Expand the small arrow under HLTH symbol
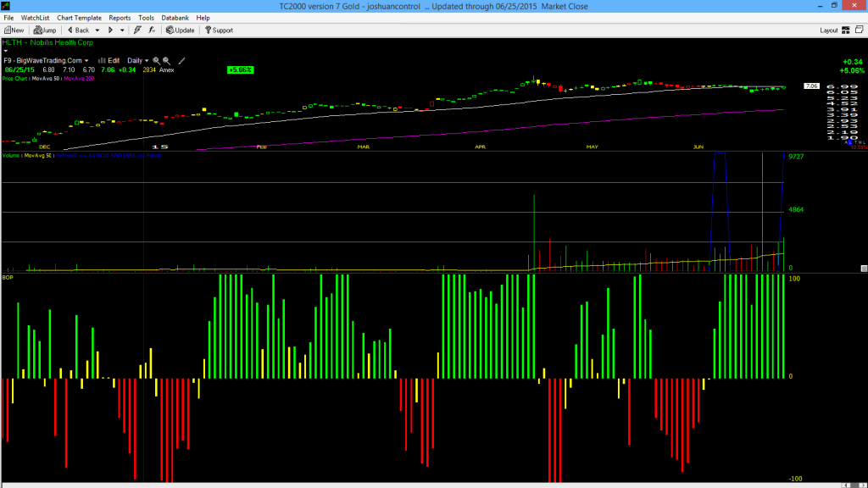Screen dimensions: 868x488 tap(6, 51)
